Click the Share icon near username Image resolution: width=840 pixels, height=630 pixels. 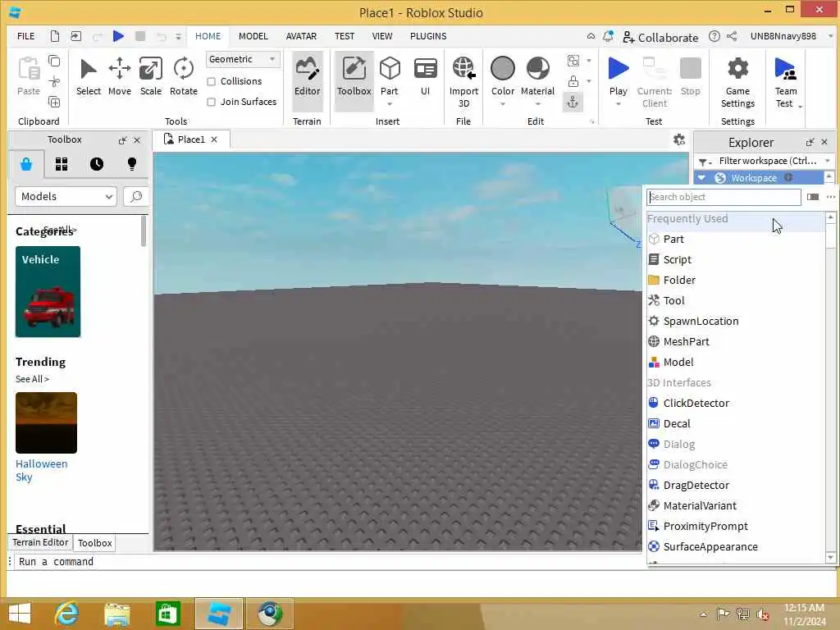point(732,36)
